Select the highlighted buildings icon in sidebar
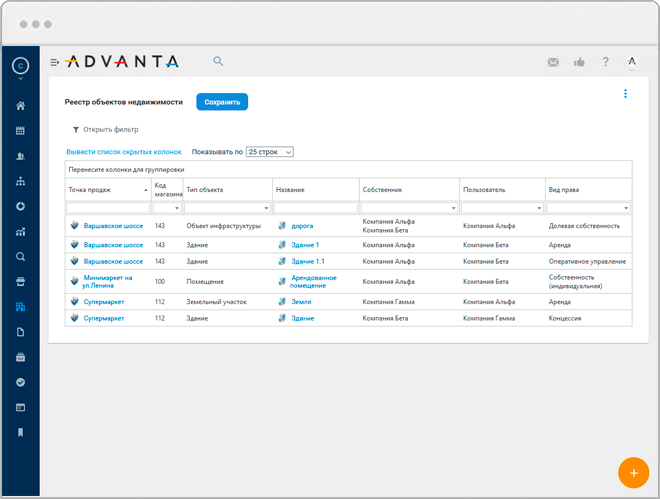 click(x=20, y=307)
